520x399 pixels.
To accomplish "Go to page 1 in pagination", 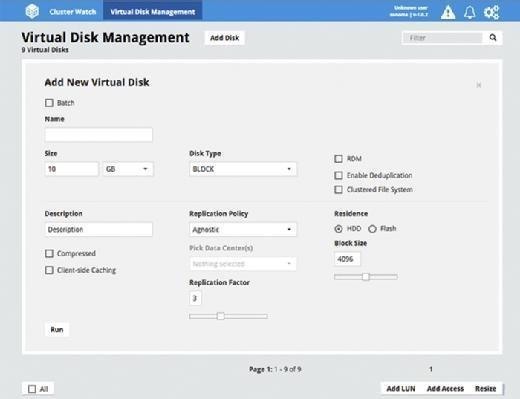I will (431, 369).
